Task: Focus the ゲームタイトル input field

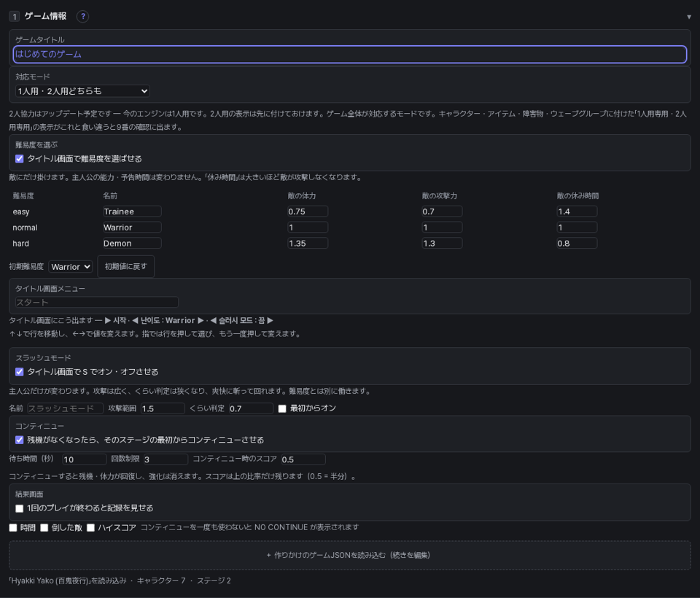Action: 349,54
